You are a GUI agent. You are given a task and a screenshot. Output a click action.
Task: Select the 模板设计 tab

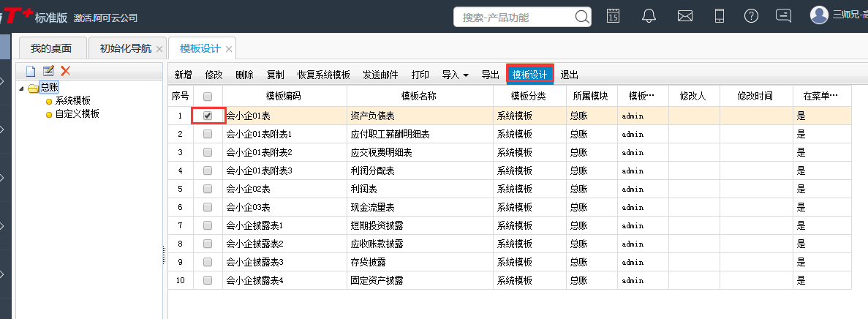click(x=200, y=49)
